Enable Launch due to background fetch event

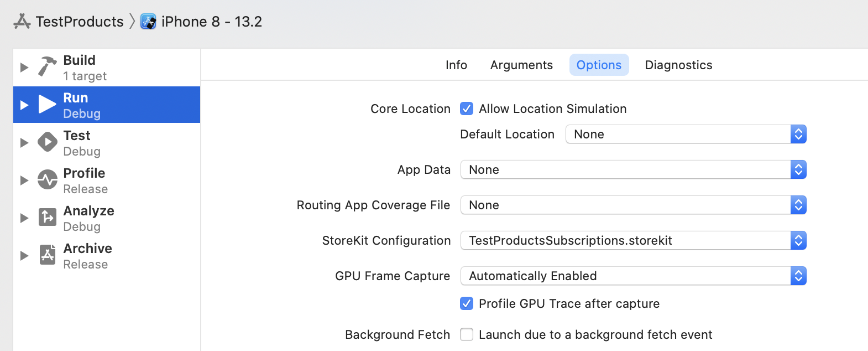click(467, 334)
